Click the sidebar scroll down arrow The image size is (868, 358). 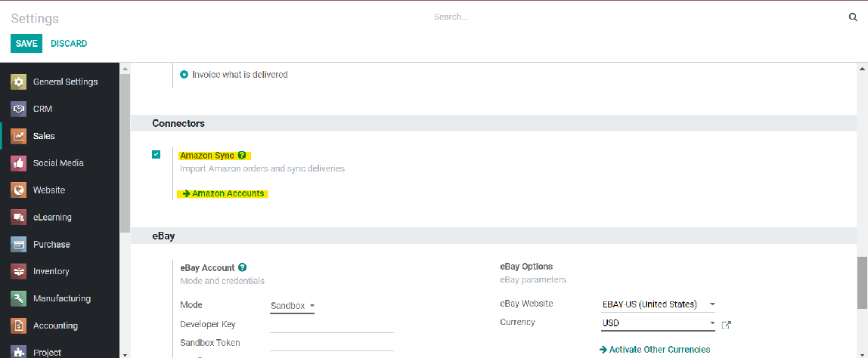pyautogui.click(x=125, y=354)
